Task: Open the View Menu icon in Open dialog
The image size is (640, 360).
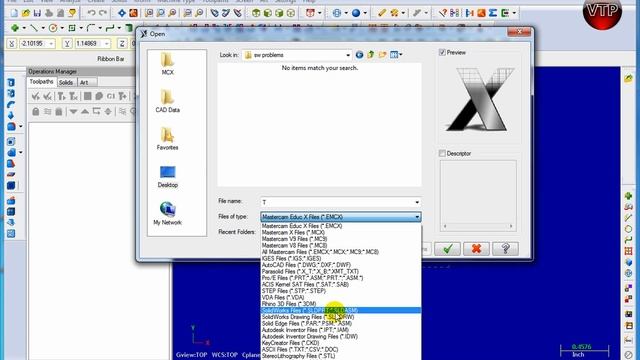Action: click(x=396, y=55)
